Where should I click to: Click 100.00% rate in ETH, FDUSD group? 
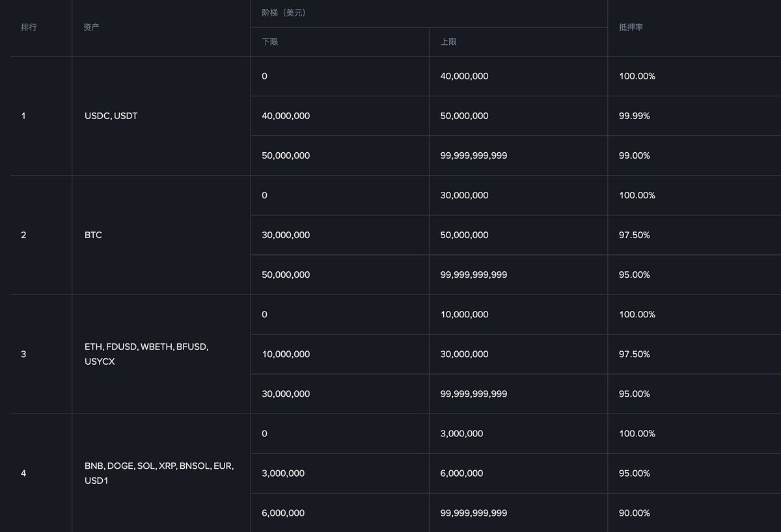click(637, 314)
